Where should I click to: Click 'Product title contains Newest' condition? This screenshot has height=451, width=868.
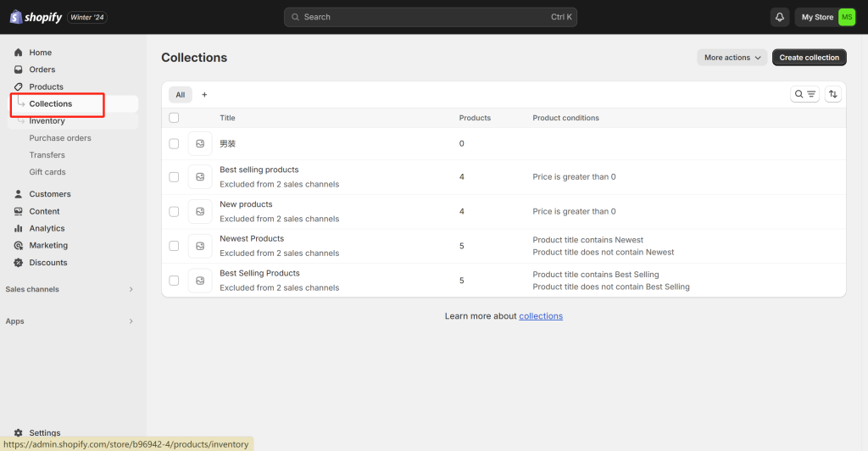click(x=588, y=240)
